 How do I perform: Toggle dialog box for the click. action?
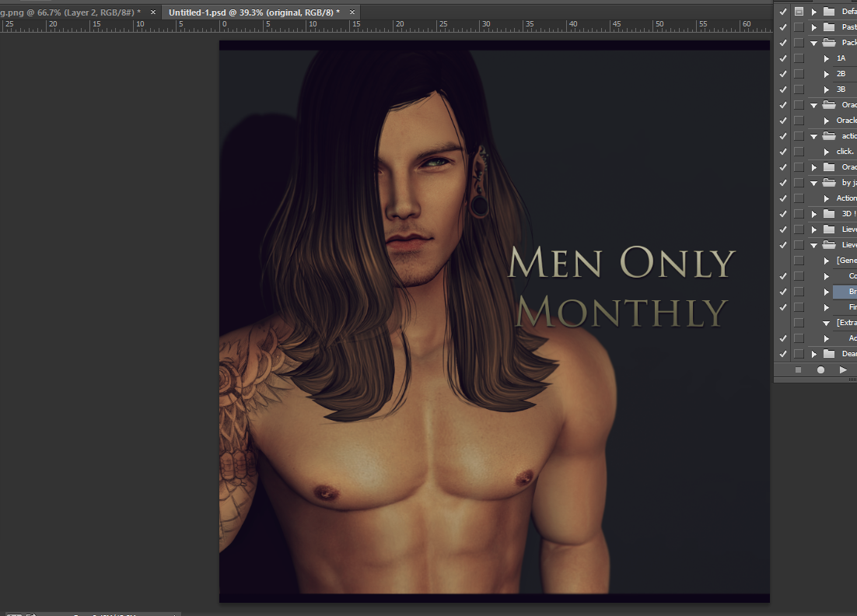(x=799, y=152)
